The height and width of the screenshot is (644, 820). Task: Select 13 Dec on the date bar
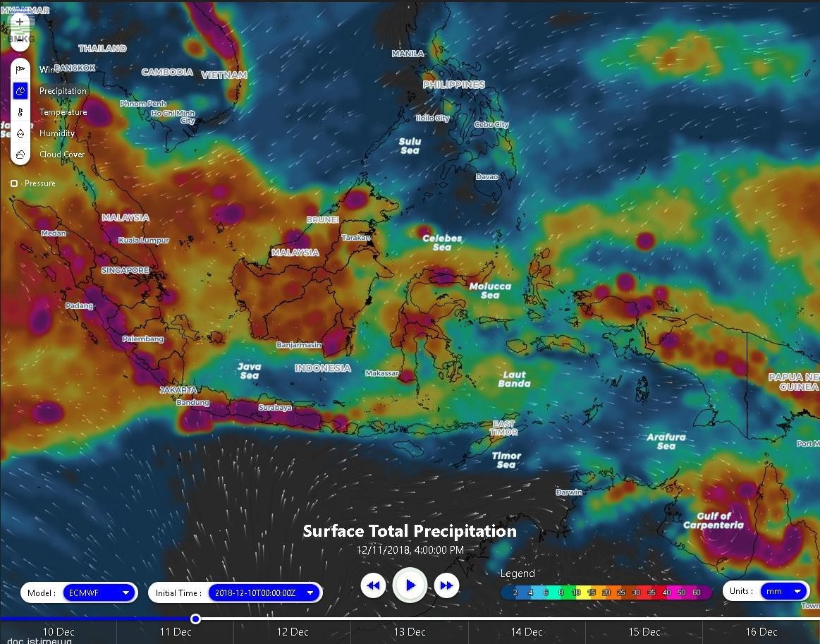(x=409, y=632)
